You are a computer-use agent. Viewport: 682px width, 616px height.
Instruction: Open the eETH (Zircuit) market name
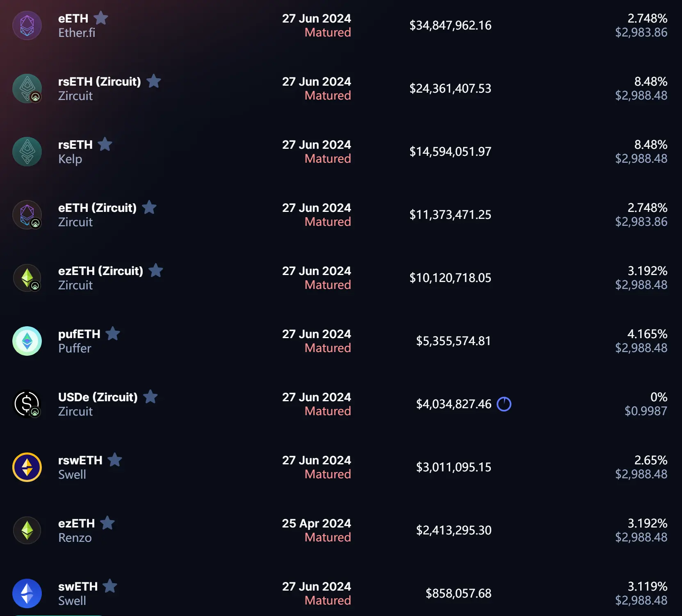tap(97, 208)
